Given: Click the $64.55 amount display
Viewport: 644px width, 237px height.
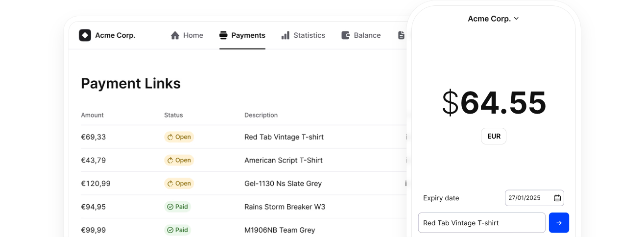Looking at the screenshot, I should (494, 103).
